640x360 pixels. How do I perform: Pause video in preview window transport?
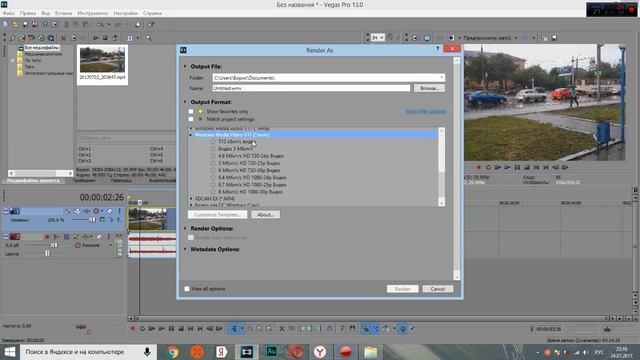(517, 167)
